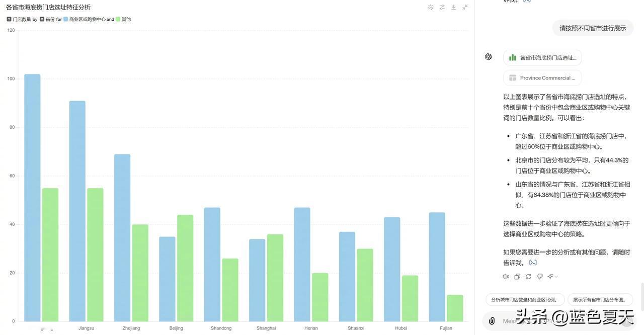
Task: Click the ChatGPT avatar logo icon
Action: pyautogui.click(x=488, y=57)
